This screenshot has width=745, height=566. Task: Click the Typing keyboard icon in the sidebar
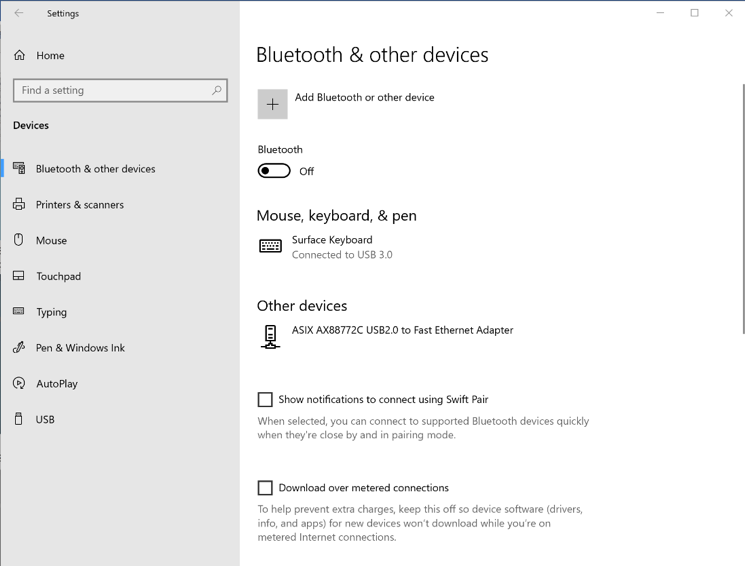[x=19, y=311]
